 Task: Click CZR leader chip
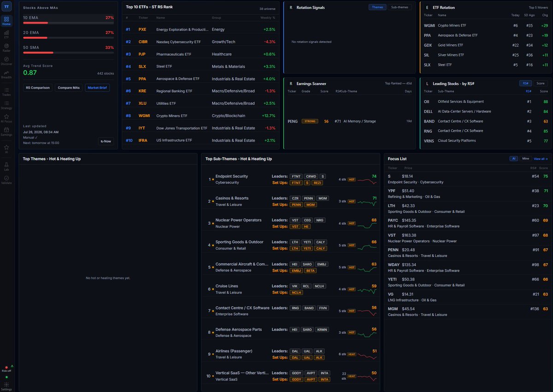(295, 198)
